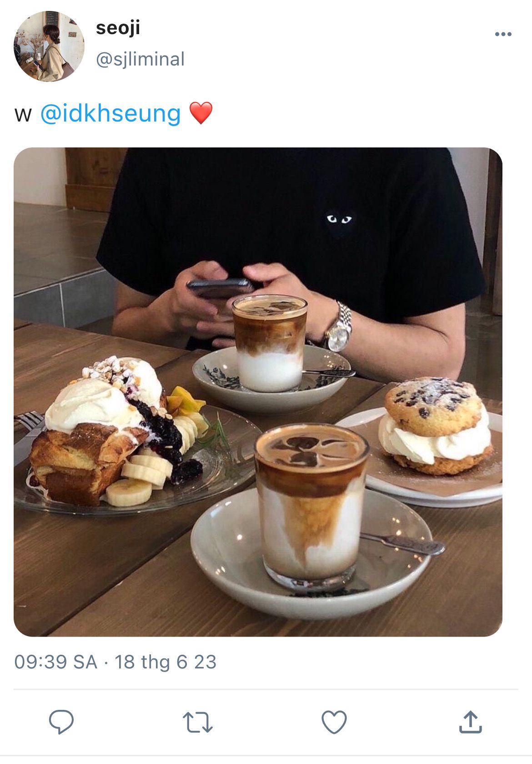Select the display name seoji
532x764 pixels.
pyautogui.click(x=118, y=28)
